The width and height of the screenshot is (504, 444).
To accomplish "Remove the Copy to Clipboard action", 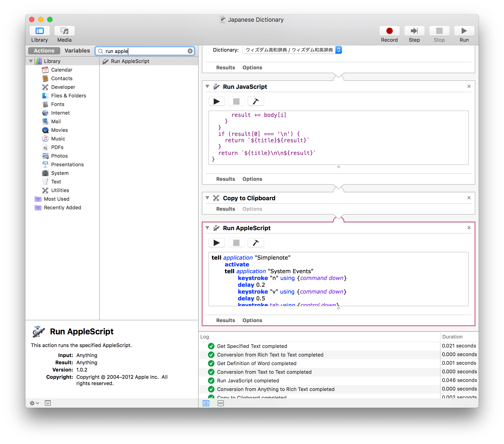I will click(x=469, y=198).
